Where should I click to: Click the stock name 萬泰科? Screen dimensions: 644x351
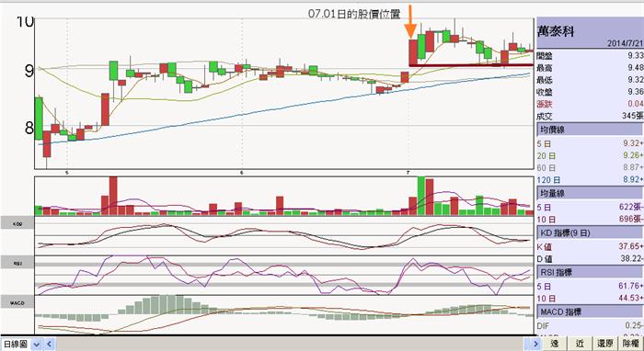[556, 31]
